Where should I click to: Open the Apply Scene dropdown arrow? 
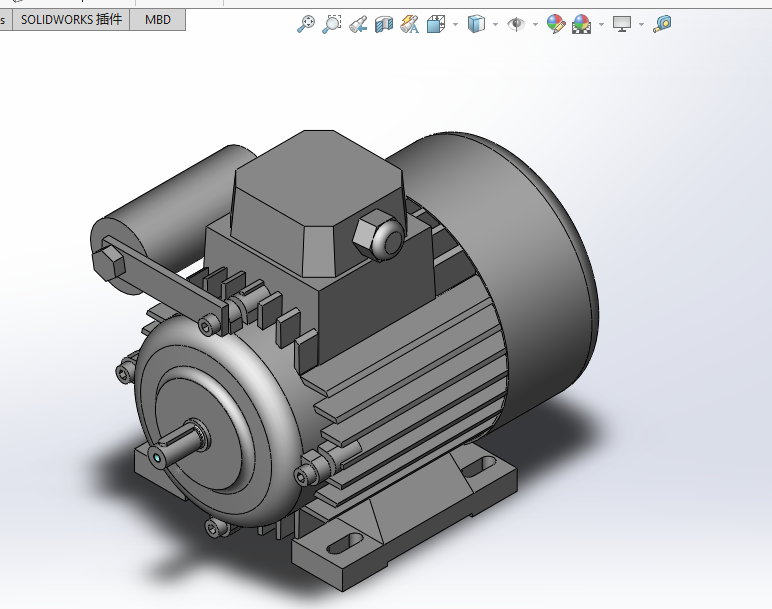600,24
